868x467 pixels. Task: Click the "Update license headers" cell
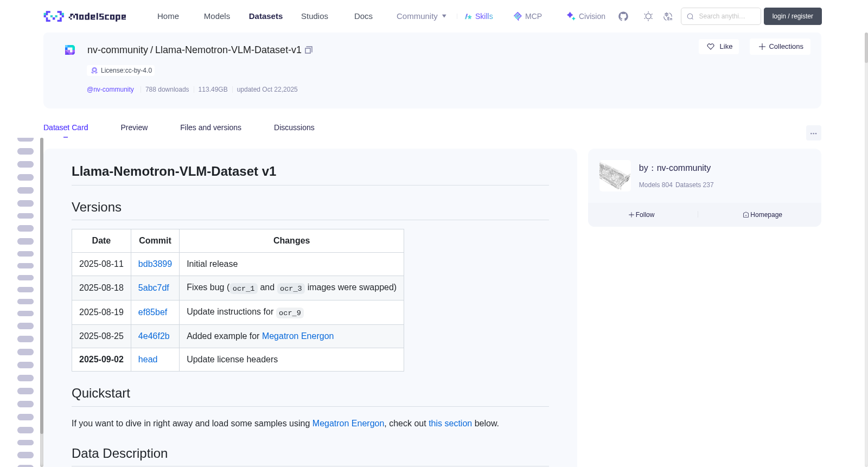[291, 360]
